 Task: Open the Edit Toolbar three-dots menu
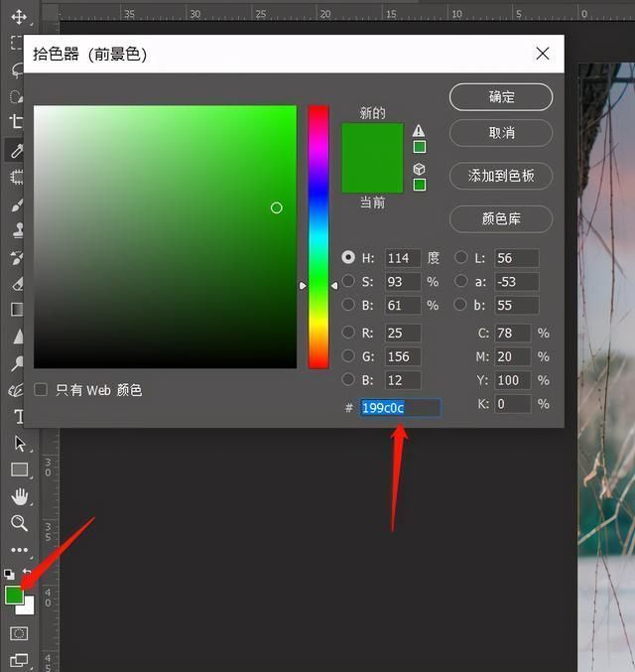tap(19, 550)
